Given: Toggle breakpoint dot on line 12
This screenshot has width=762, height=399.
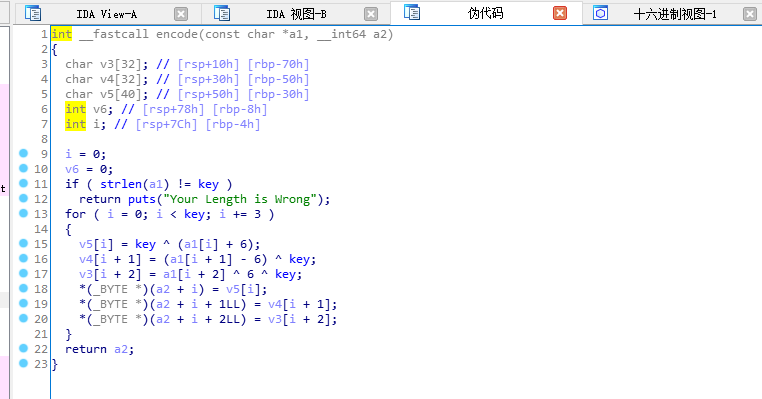Looking at the screenshot, I should coord(23,198).
